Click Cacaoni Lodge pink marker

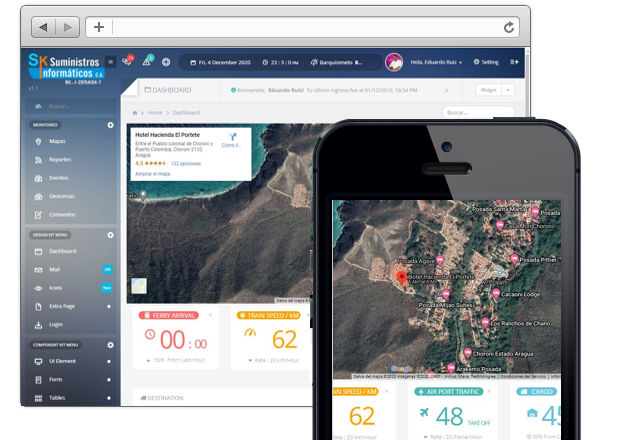[496, 293]
